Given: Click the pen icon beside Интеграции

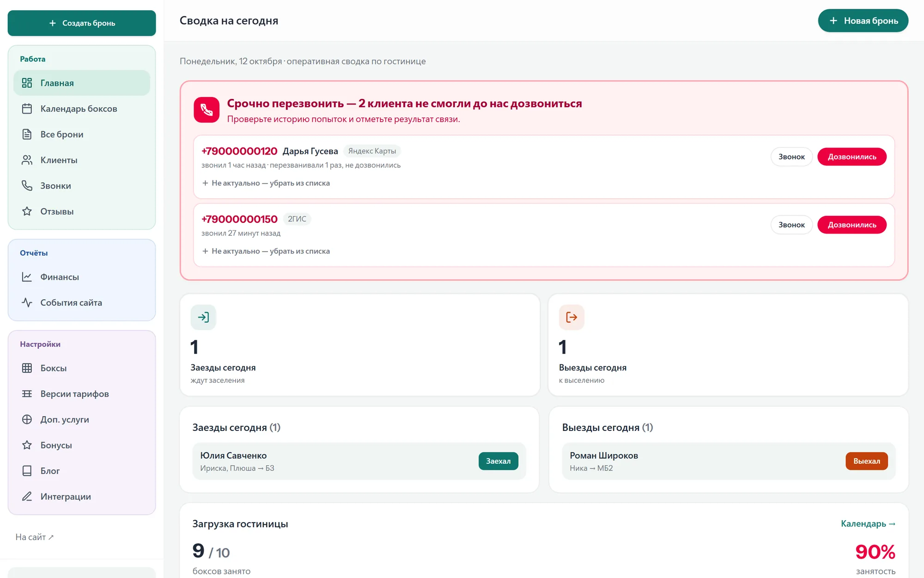Looking at the screenshot, I should click(x=27, y=496).
